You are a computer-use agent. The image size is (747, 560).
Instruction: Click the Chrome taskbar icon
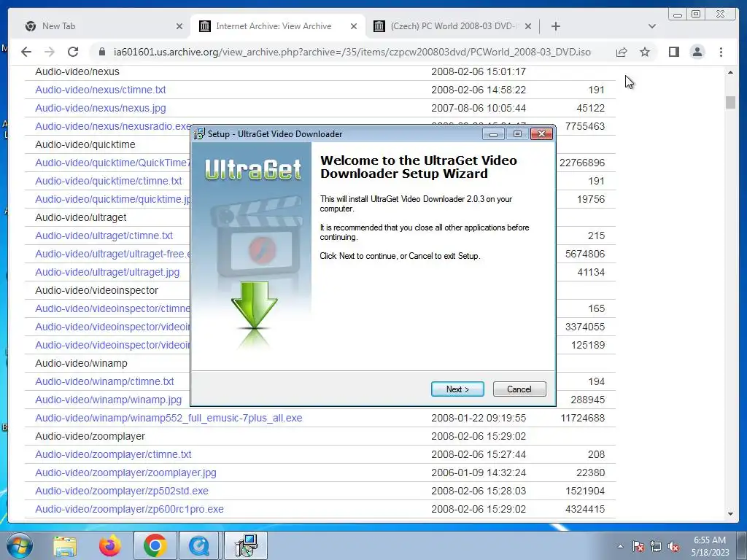[155, 545]
